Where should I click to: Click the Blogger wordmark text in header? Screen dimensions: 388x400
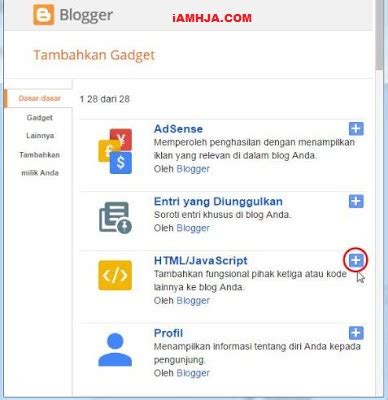pos(86,15)
